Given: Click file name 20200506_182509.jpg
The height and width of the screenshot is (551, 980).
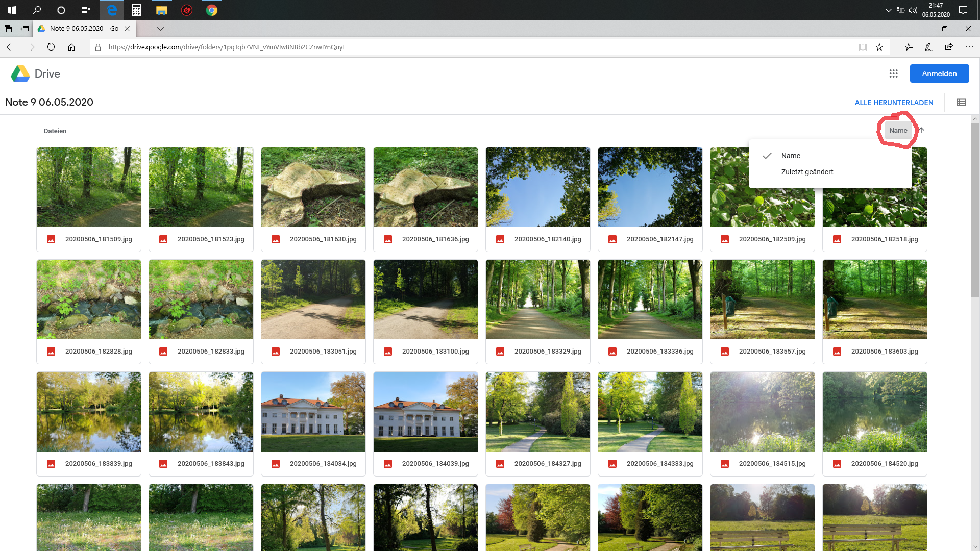Looking at the screenshot, I should pos(772,239).
